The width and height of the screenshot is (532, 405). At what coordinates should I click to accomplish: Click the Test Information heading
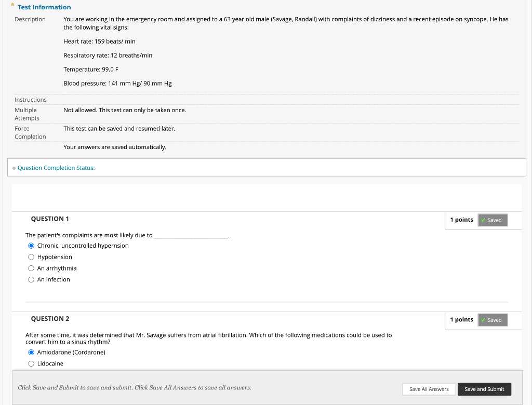(44, 7)
